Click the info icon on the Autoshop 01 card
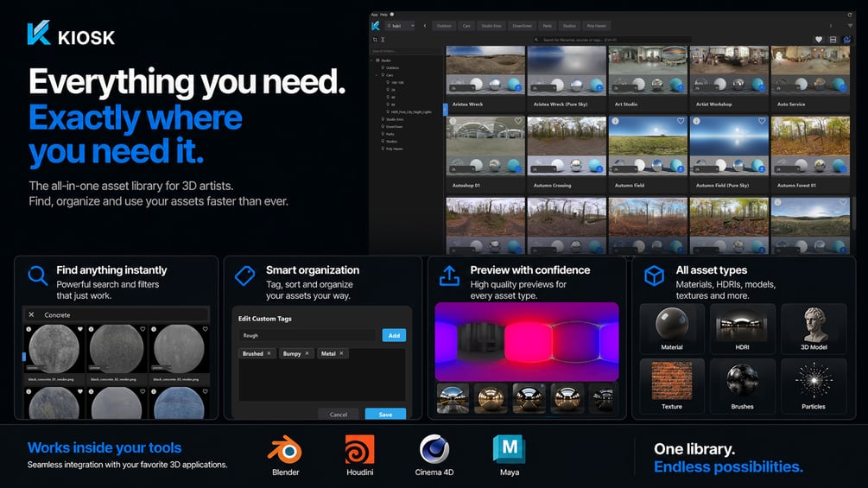The image size is (868, 488). (453, 121)
